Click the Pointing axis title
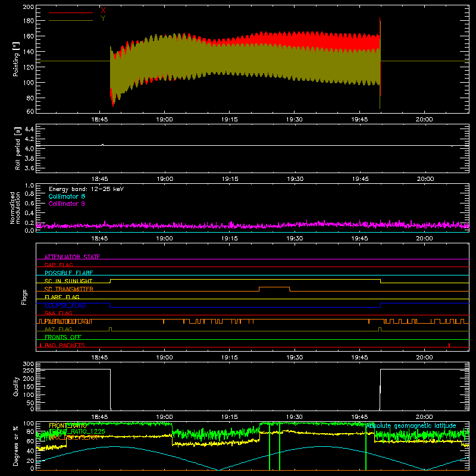The image size is (476, 476). pos(16,59)
